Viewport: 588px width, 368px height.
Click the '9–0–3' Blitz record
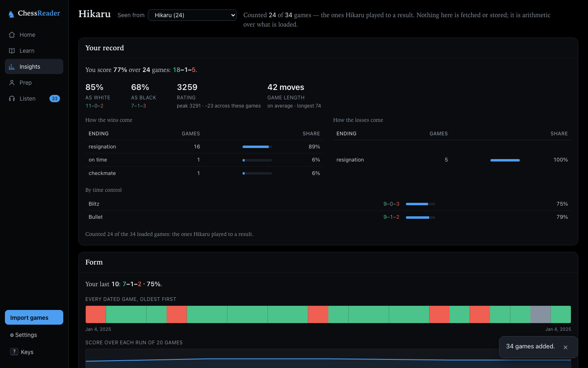click(392, 204)
